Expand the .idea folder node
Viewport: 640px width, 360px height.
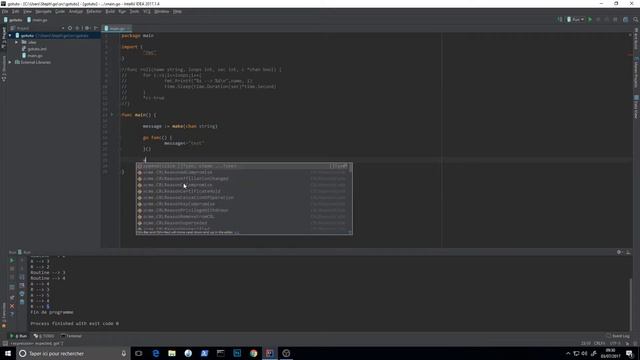click(x=16, y=42)
